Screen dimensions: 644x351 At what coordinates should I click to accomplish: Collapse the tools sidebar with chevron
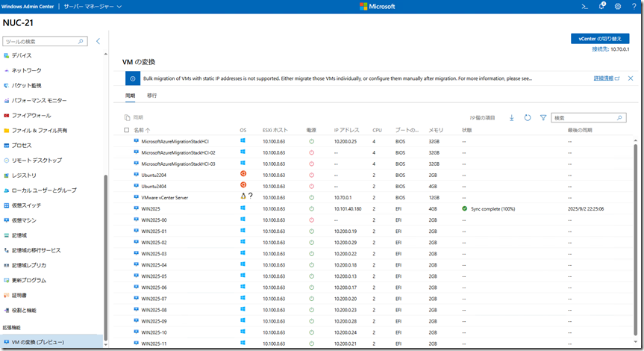(98, 42)
